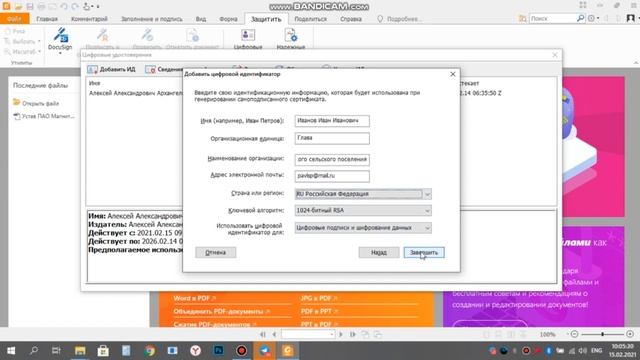Viewport: 640px width, 360px height.
Task: Click the Назад button in the dialog
Action: pos(379,252)
